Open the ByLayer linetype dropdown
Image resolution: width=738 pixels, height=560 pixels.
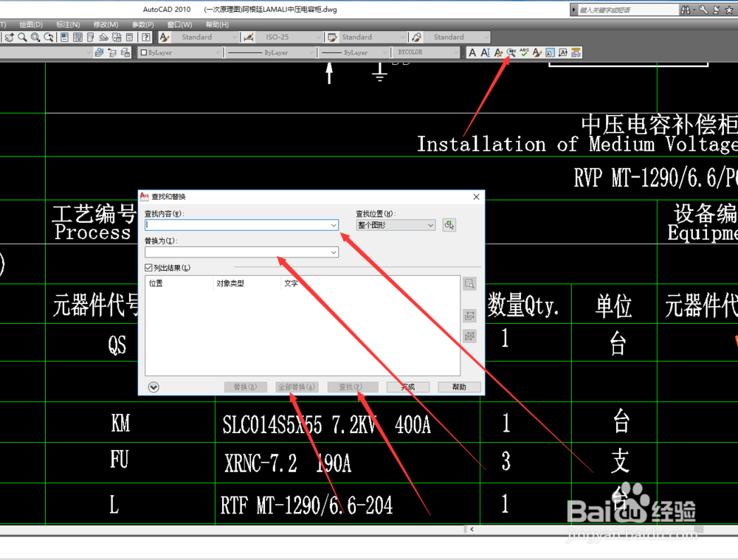click(270, 52)
